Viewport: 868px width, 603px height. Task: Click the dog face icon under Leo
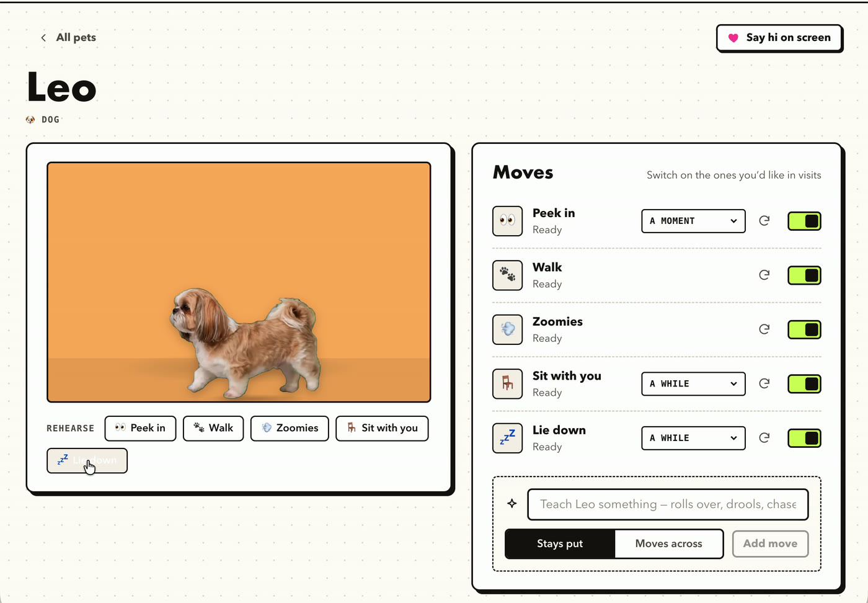(x=30, y=120)
